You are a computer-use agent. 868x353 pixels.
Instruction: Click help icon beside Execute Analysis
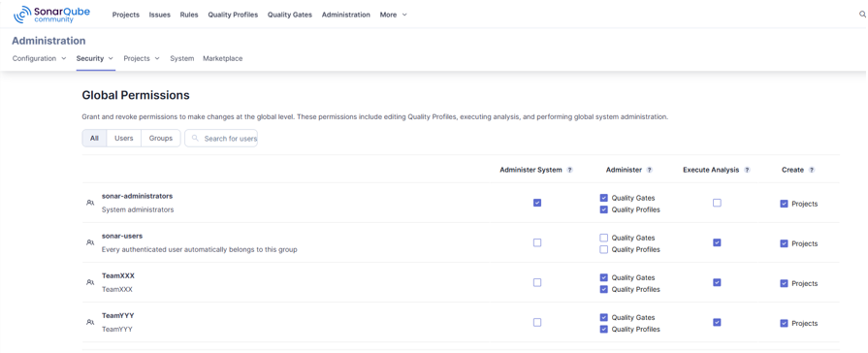tap(747, 171)
